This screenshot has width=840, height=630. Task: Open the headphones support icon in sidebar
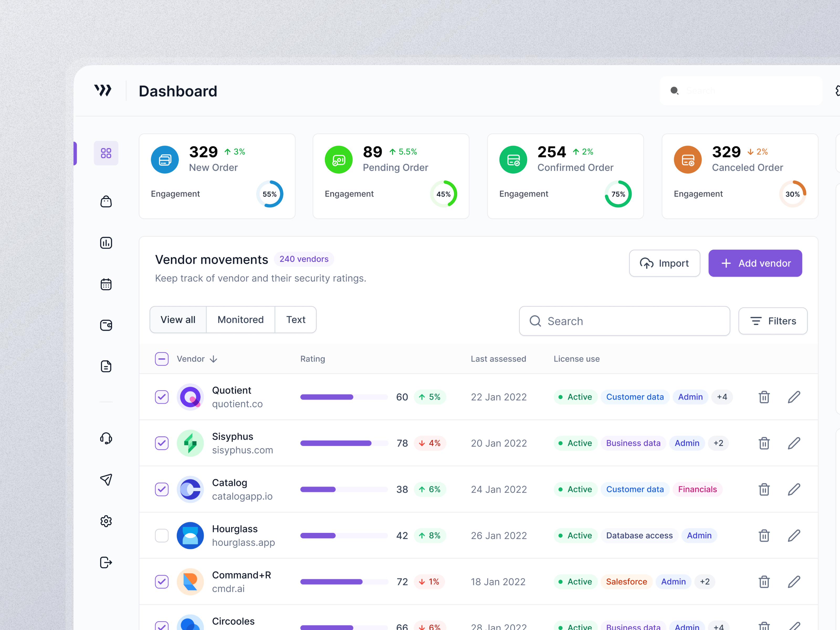coord(106,439)
